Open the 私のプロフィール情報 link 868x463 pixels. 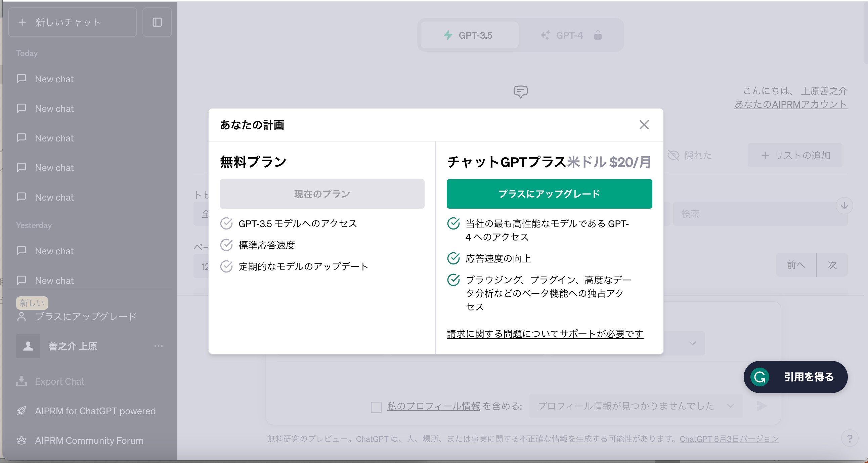coord(433,406)
